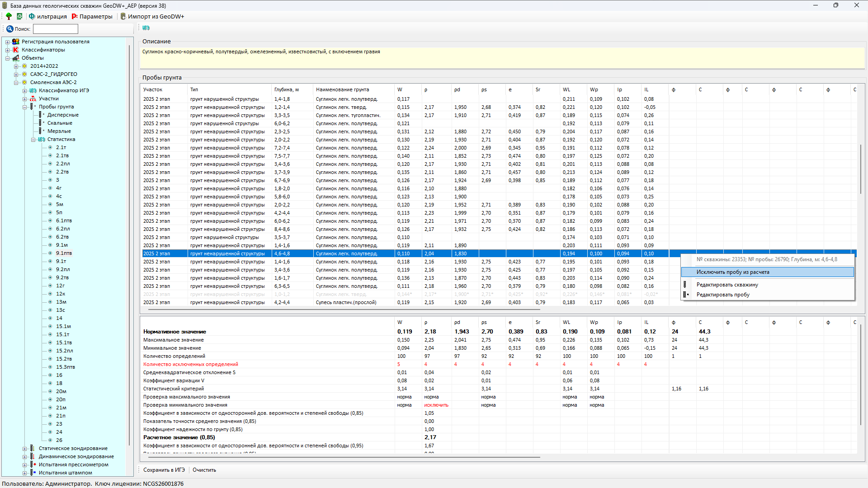The height and width of the screenshot is (488, 868).
Task: Expand the Статическое зондирование node
Action: click(25, 449)
